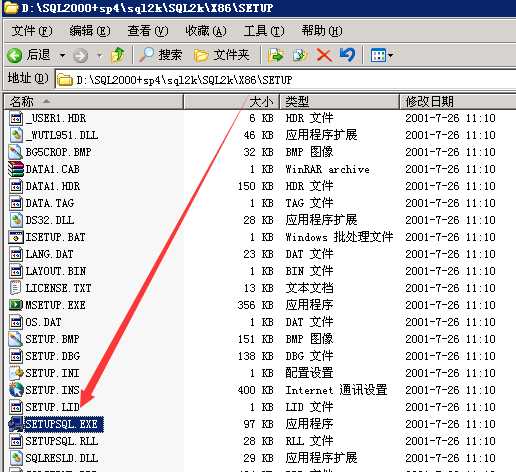Click the blue undo arrow icon
516x472 pixels.
(x=347, y=55)
